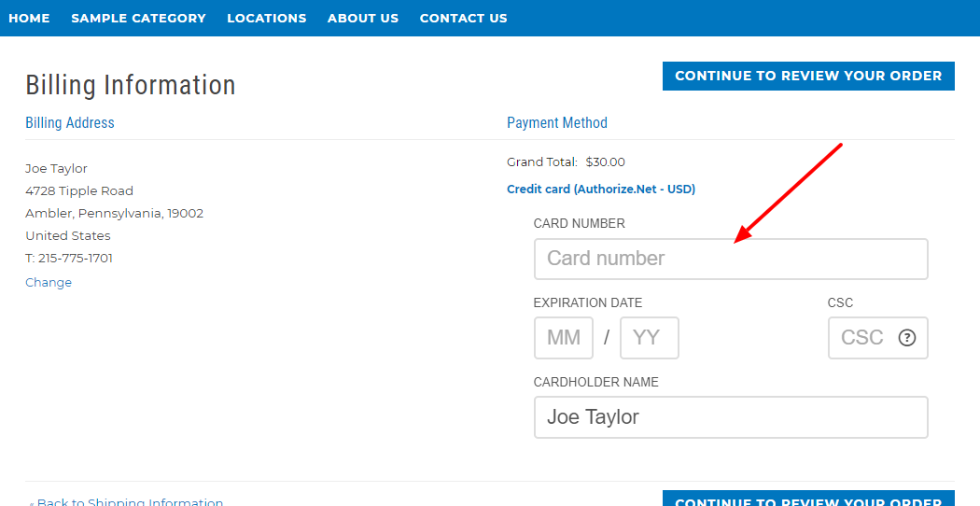This screenshot has height=506, width=980.
Task: Open the HOME menu item
Action: [x=29, y=18]
